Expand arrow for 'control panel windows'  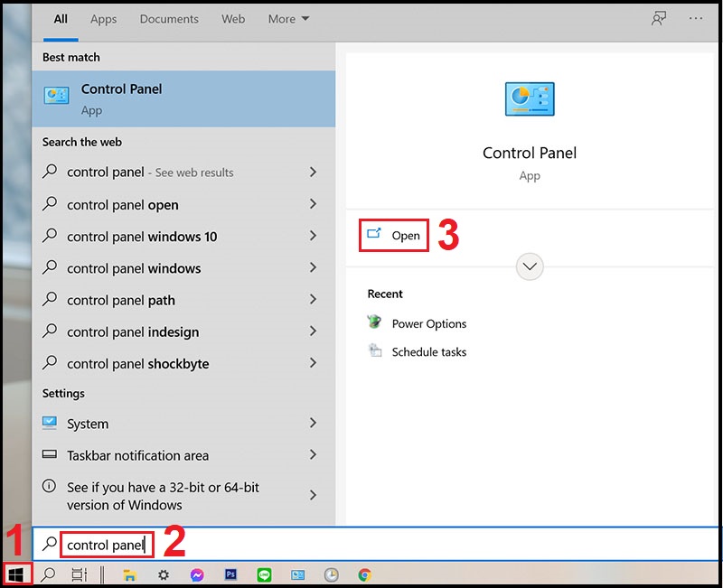(x=313, y=267)
